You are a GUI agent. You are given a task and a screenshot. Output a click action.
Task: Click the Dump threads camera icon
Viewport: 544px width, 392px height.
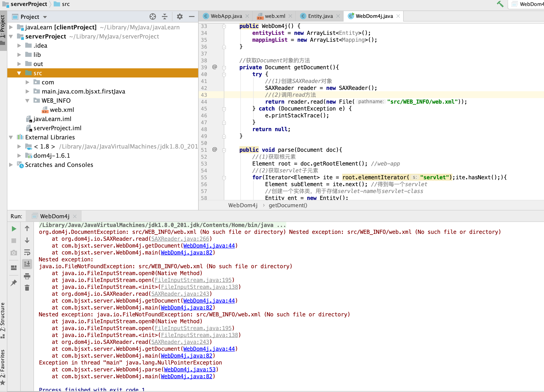click(x=14, y=253)
